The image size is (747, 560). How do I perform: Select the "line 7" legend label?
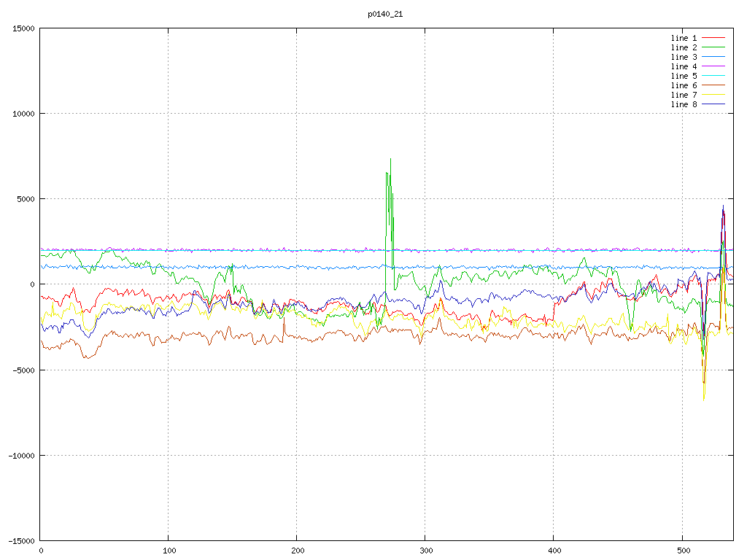[684, 95]
